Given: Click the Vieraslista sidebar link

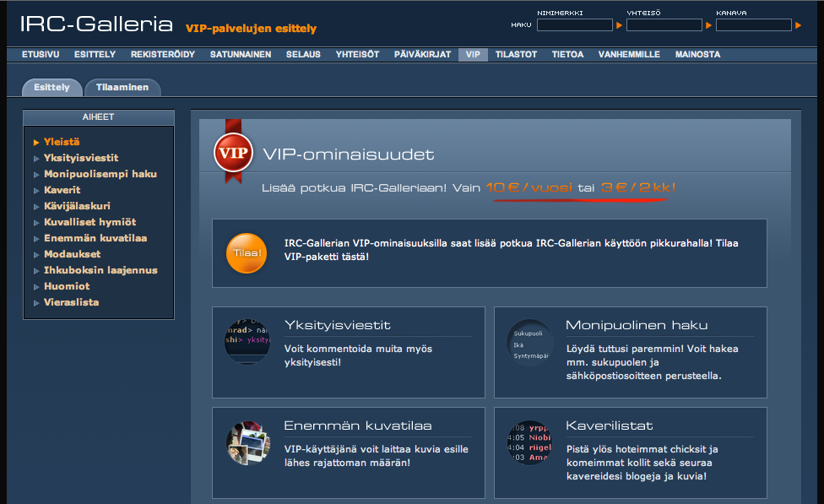Looking at the screenshot, I should point(71,302).
